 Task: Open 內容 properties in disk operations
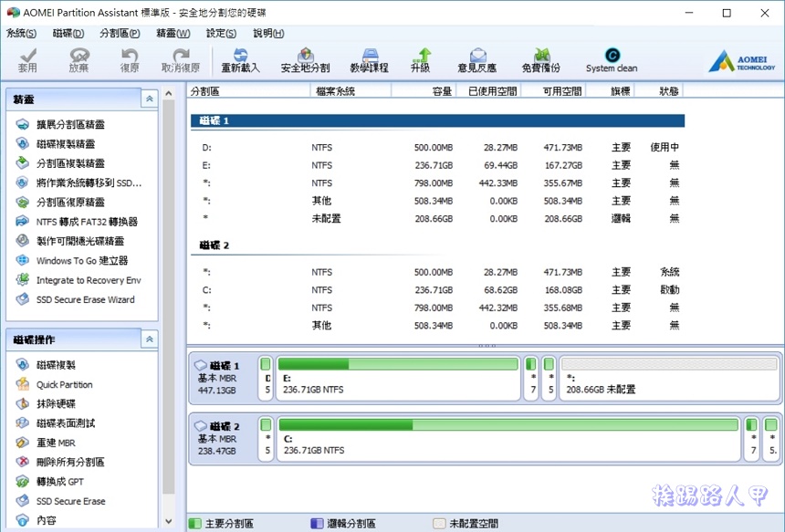[x=36, y=520]
